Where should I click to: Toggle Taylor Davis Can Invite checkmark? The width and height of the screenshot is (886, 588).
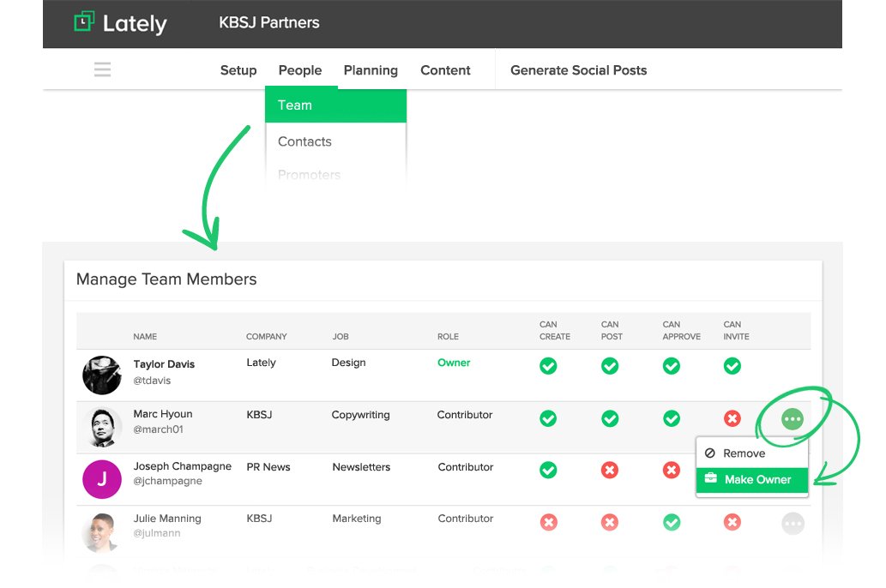click(x=732, y=366)
